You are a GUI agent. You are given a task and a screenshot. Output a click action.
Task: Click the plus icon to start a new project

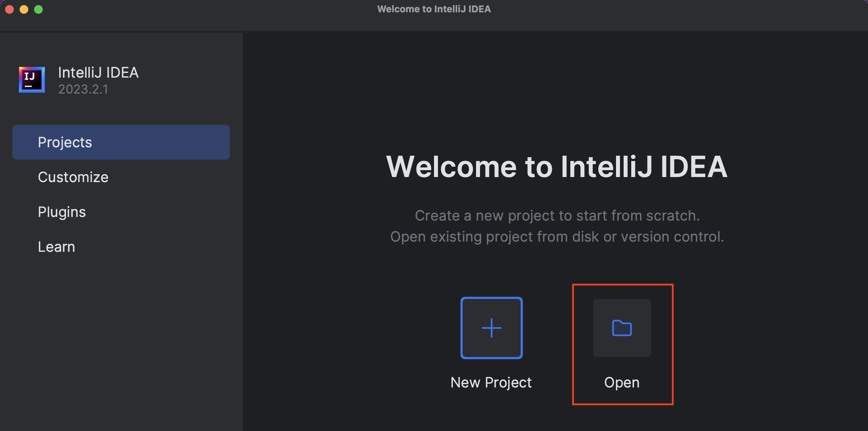pos(491,328)
